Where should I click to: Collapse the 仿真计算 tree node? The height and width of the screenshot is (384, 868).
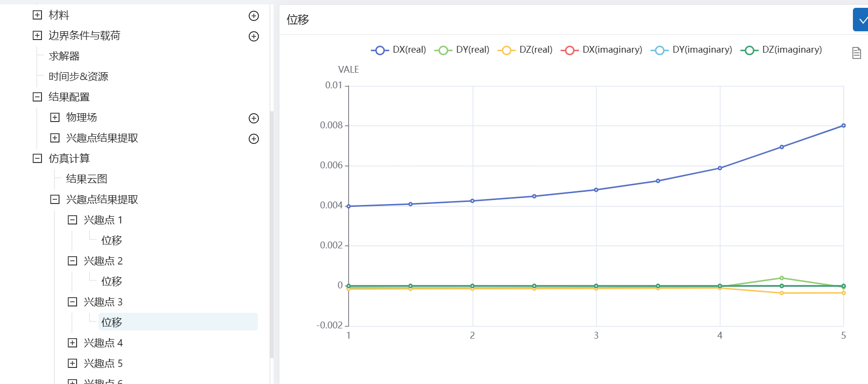(38, 159)
